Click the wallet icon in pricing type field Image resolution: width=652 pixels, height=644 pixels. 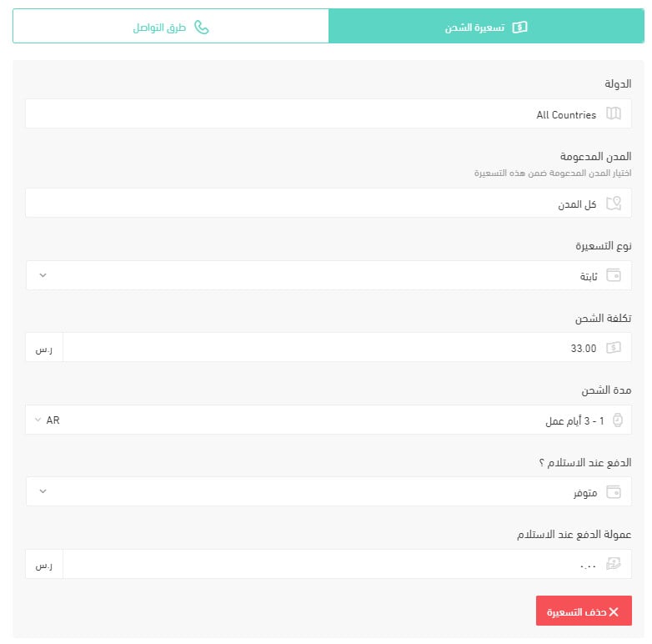pyautogui.click(x=614, y=275)
